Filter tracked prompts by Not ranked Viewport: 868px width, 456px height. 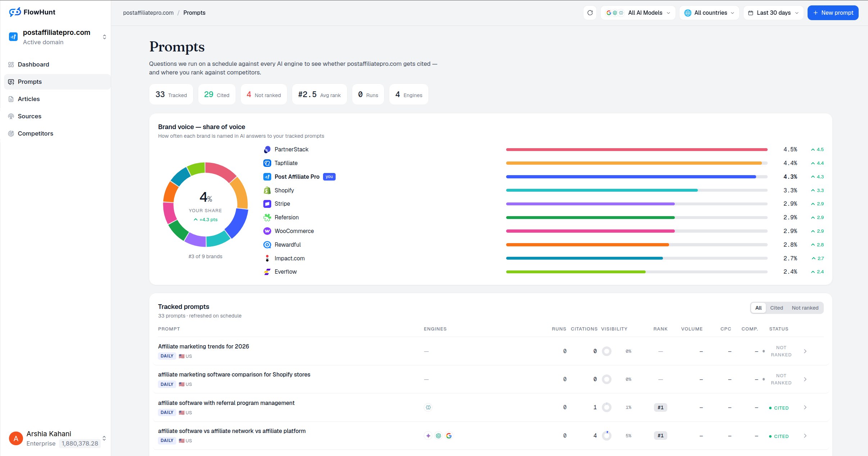coord(805,308)
